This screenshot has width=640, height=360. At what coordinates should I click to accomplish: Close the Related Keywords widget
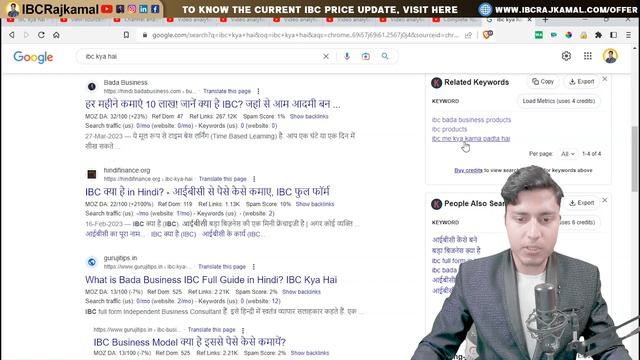(605, 79)
